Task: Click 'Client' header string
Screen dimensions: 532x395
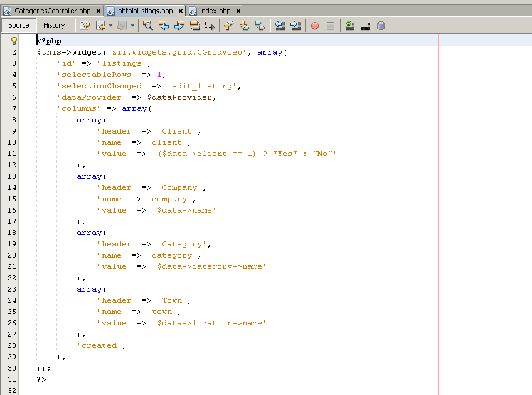Action: coord(177,131)
